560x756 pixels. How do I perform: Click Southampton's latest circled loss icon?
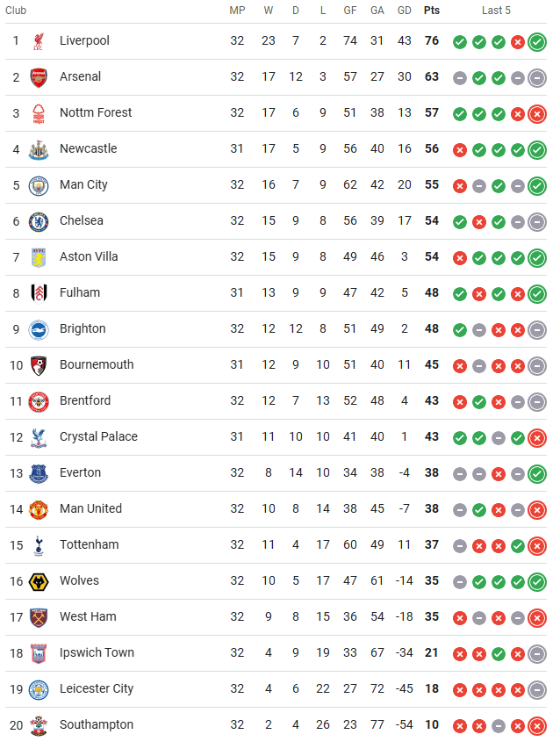(537, 726)
